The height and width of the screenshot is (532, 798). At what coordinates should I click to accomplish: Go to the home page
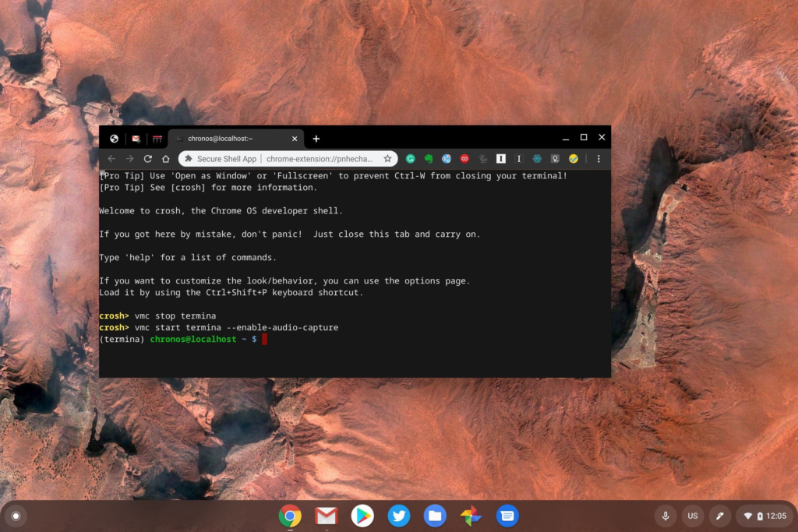(166, 159)
